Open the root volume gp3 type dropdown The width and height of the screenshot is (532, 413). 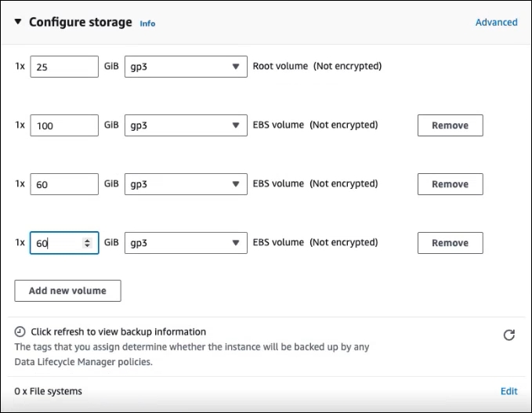coord(186,67)
